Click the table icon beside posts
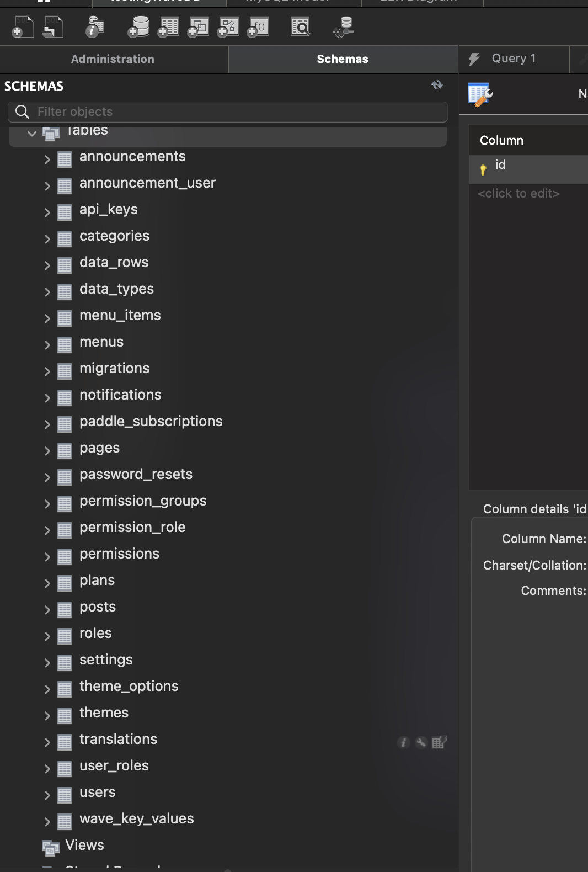This screenshot has width=588, height=872. tap(65, 610)
